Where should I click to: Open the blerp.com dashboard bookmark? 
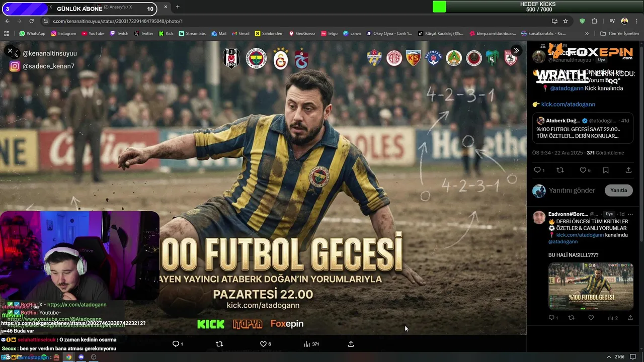tap(493, 34)
